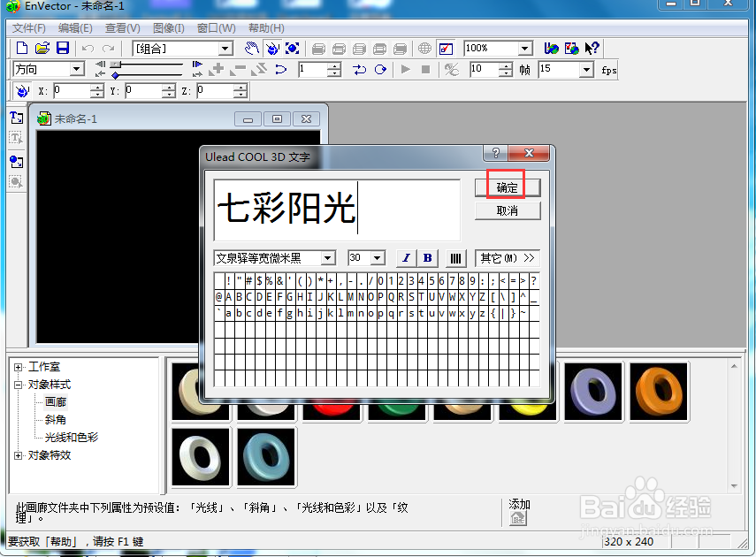Select the Move object hand tool
The height and width of the screenshot is (557, 756).
pos(251,49)
